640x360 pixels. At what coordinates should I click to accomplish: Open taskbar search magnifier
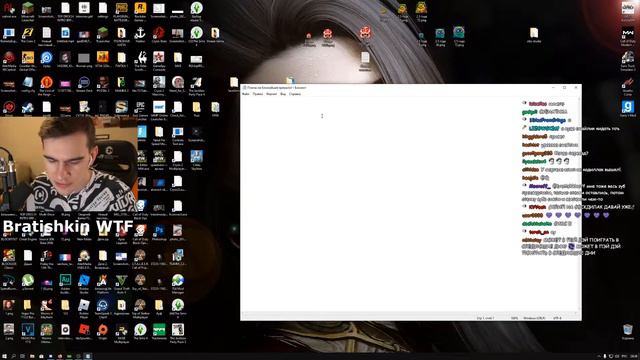13,356
